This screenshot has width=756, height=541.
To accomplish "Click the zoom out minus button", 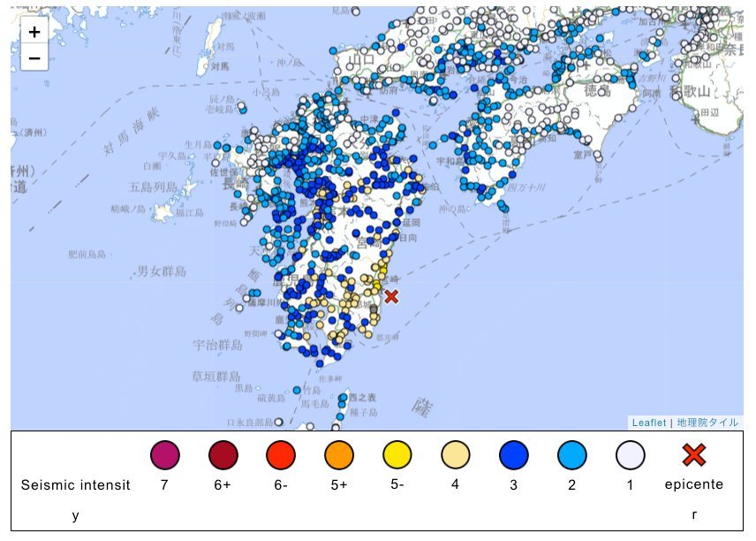I will [x=34, y=58].
